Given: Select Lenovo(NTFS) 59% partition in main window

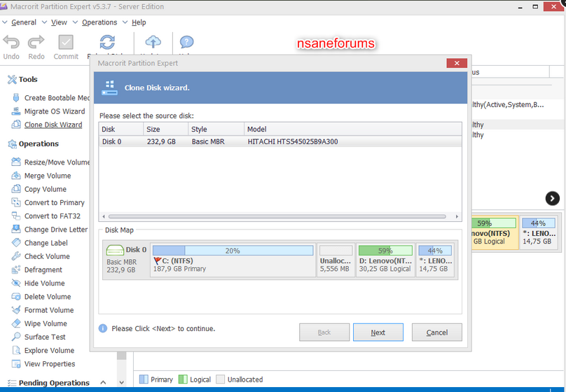Looking at the screenshot, I should [495, 232].
